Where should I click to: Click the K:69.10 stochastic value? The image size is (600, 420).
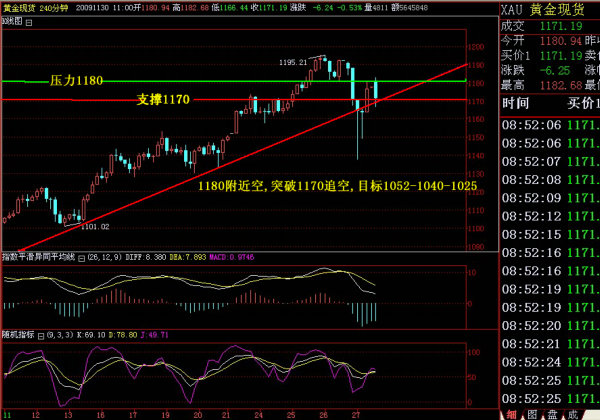91,335
